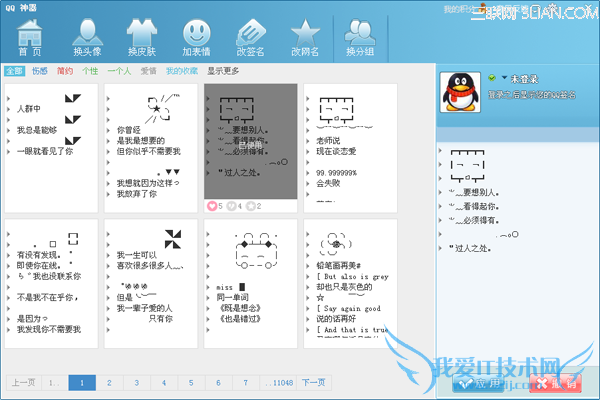Screen dimensions: 600x400
Task: Go to page 5
Action: pos(191,382)
